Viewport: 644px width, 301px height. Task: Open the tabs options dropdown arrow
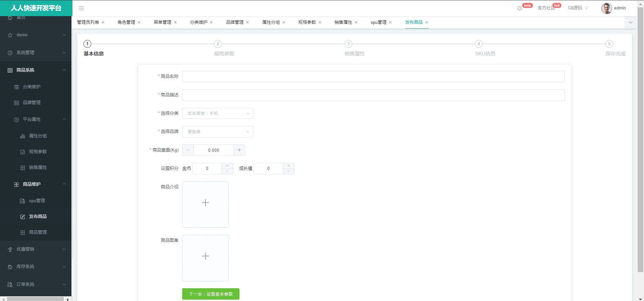click(631, 23)
